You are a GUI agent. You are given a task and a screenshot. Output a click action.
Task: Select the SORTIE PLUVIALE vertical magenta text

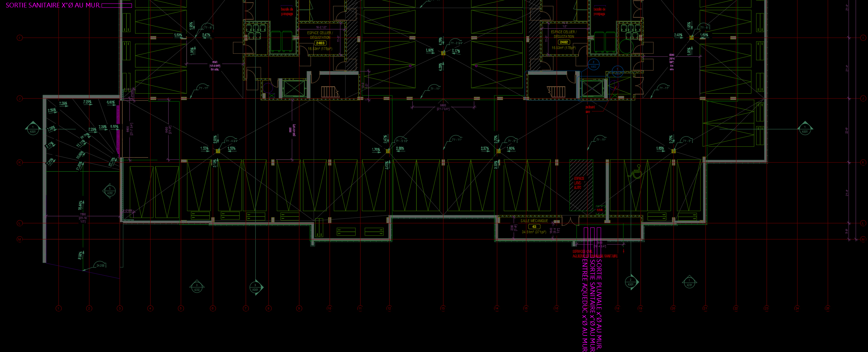click(x=599, y=304)
